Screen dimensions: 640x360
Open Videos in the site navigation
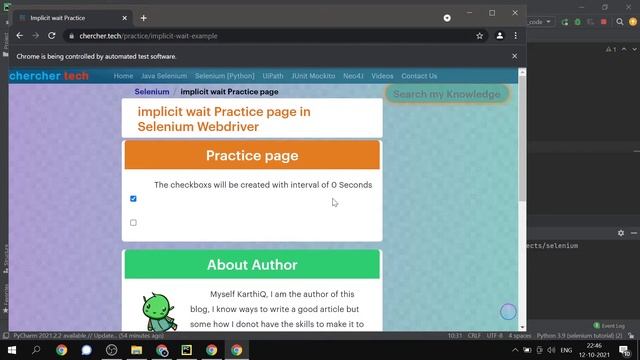382,76
